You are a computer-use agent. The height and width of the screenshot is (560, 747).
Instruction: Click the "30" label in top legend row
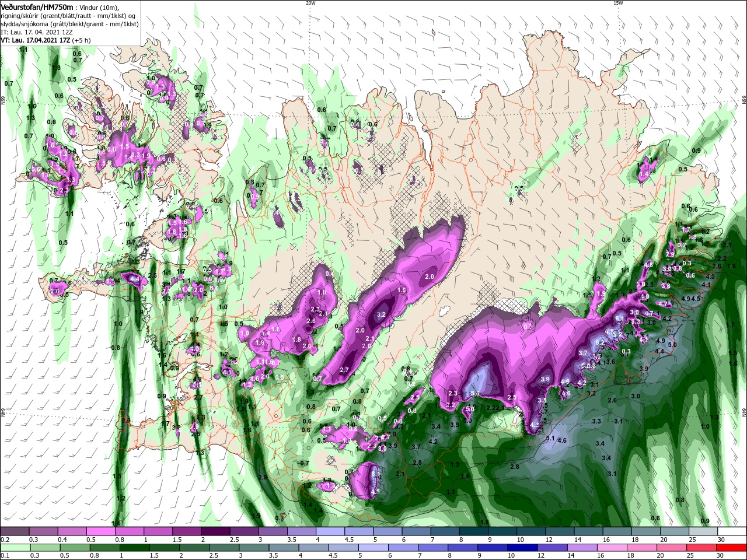[721, 540]
